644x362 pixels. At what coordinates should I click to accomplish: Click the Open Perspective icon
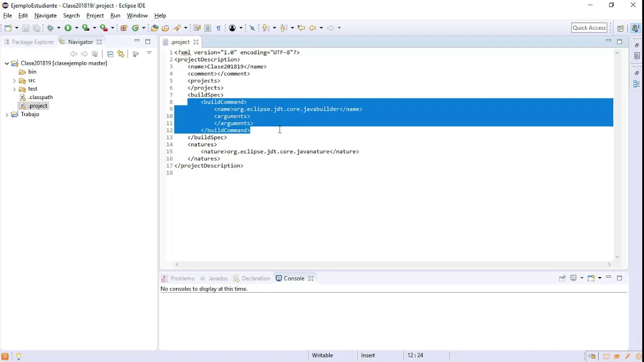click(x=621, y=28)
